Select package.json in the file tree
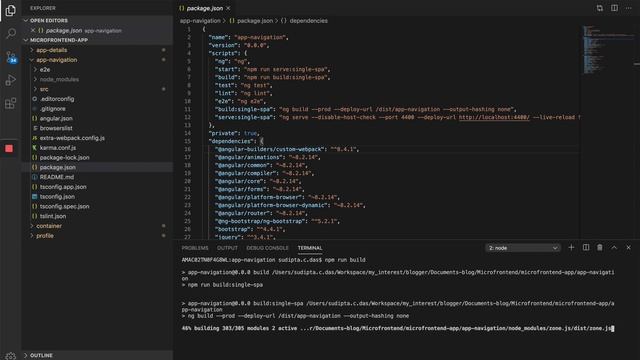 tap(57, 167)
